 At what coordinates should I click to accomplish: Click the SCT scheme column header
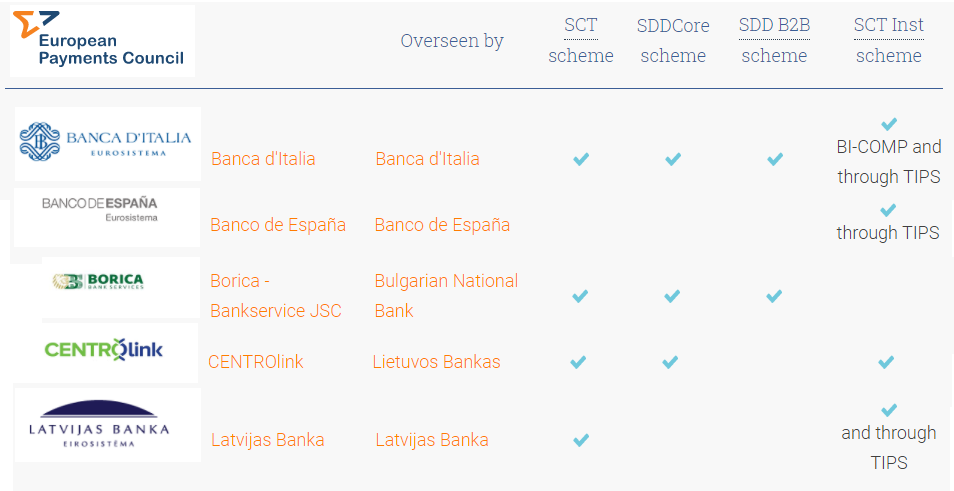click(580, 40)
